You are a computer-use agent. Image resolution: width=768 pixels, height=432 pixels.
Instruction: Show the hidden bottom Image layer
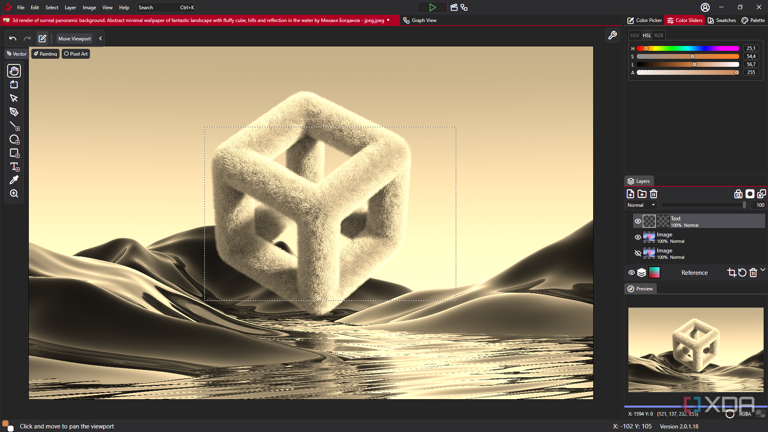coord(638,253)
